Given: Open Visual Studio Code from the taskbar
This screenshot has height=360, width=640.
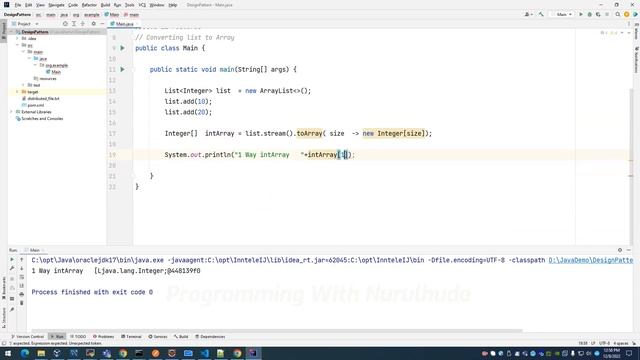Looking at the screenshot, I should pyautogui.click(x=204, y=353).
